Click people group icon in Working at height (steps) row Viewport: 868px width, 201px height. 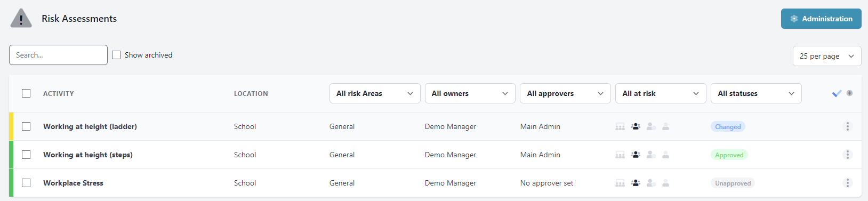(636, 155)
